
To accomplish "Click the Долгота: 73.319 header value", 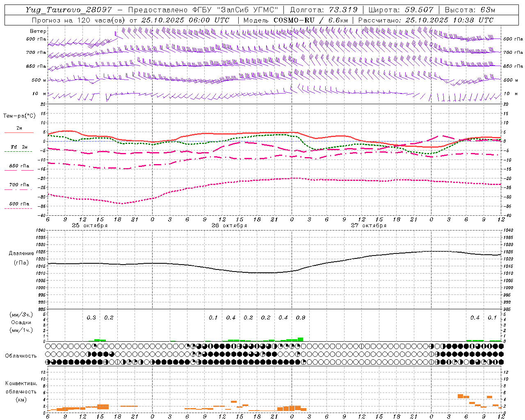I will click(324, 10).
